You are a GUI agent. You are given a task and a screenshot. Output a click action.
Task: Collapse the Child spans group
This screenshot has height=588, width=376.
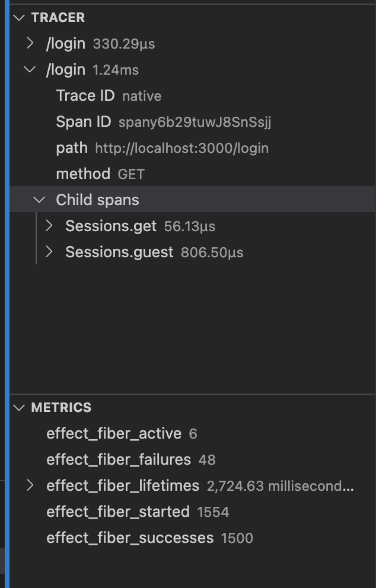click(x=39, y=199)
